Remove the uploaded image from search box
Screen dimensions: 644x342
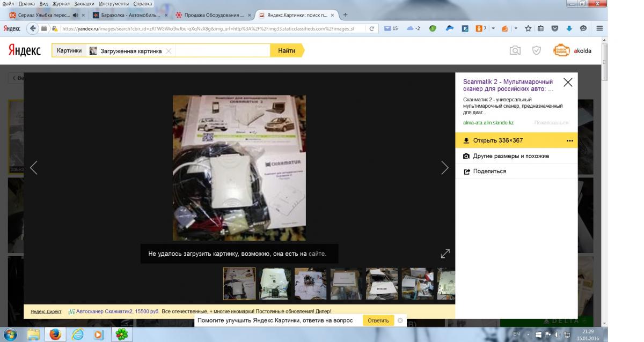coord(169,51)
